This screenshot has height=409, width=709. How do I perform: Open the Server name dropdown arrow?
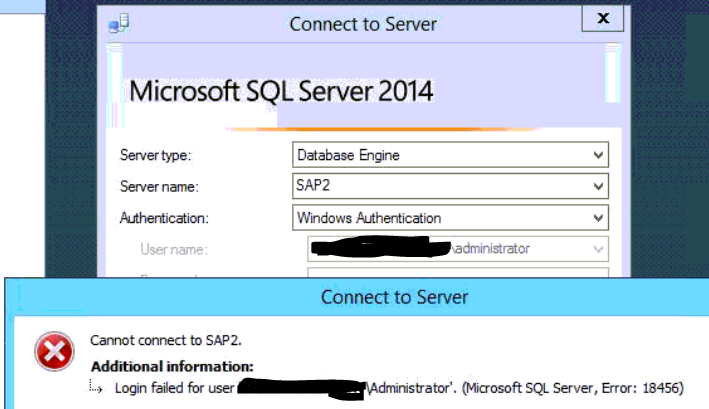(598, 186)
